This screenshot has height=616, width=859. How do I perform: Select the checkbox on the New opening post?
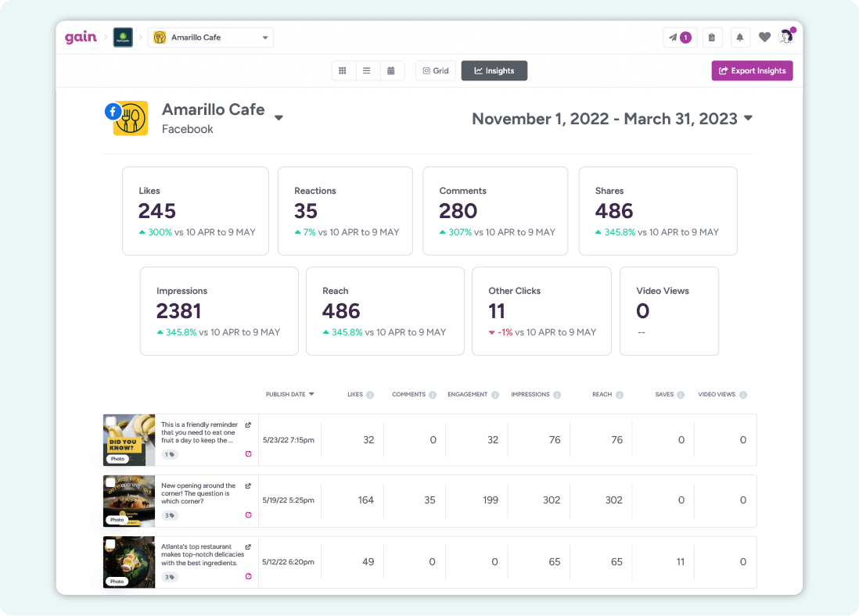click(110, 482)
